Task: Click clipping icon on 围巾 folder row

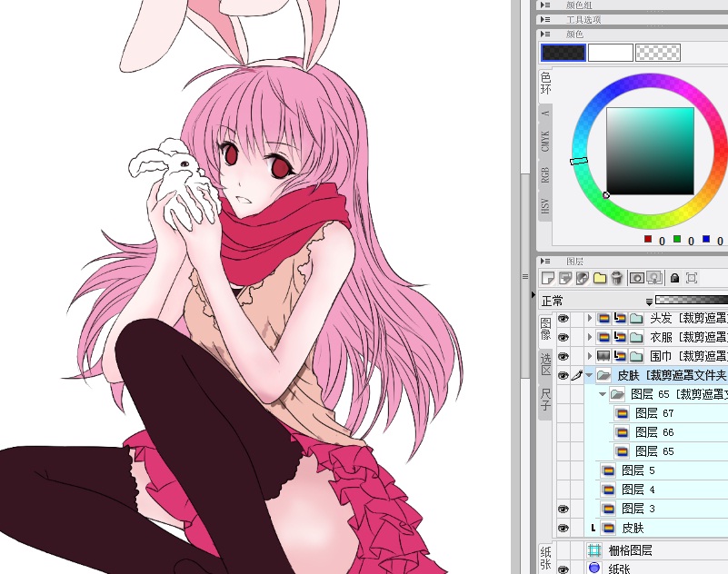Action: [619, 356]
